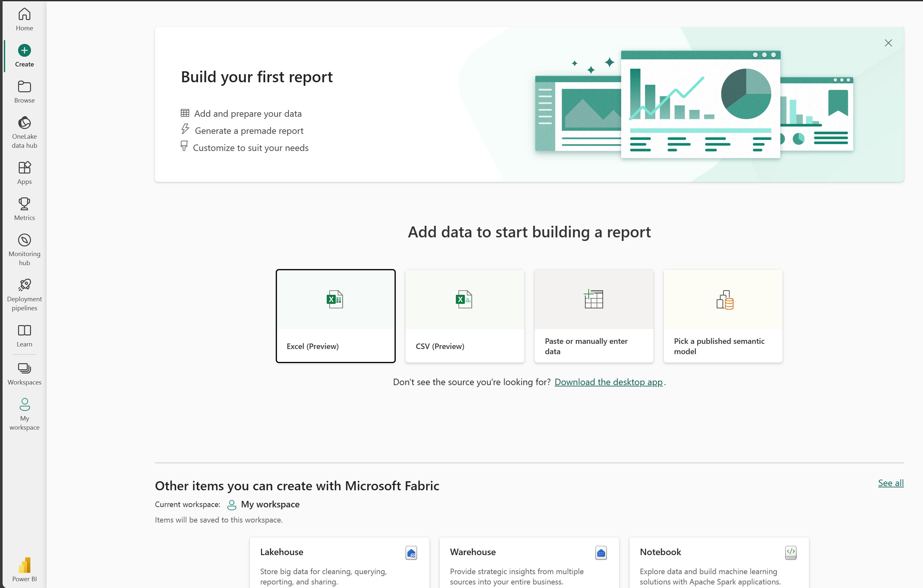Close the Build your first report banner
Image resolution: width=923 pixels, height=588 pixels.
[x=889, y=43]
